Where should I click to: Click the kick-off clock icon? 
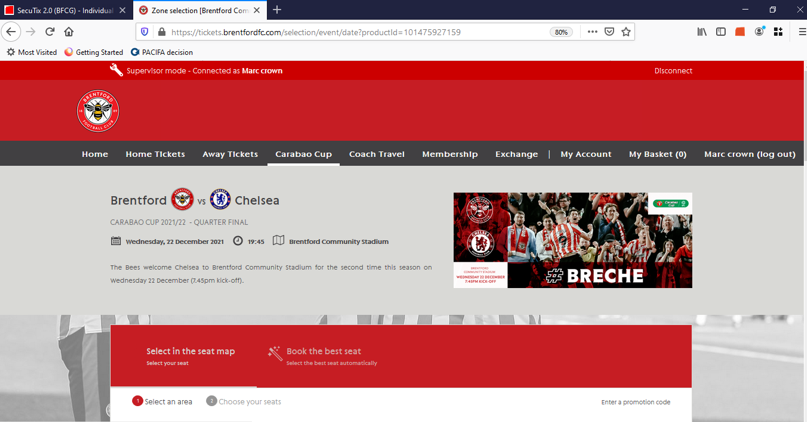[x=238, y=241]
